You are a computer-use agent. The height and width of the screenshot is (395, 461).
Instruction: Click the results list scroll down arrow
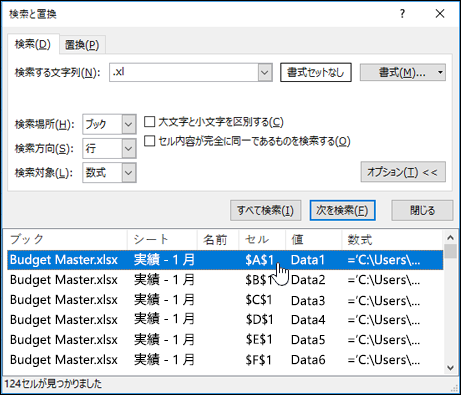pyautogui.click(x=451, y=368)
